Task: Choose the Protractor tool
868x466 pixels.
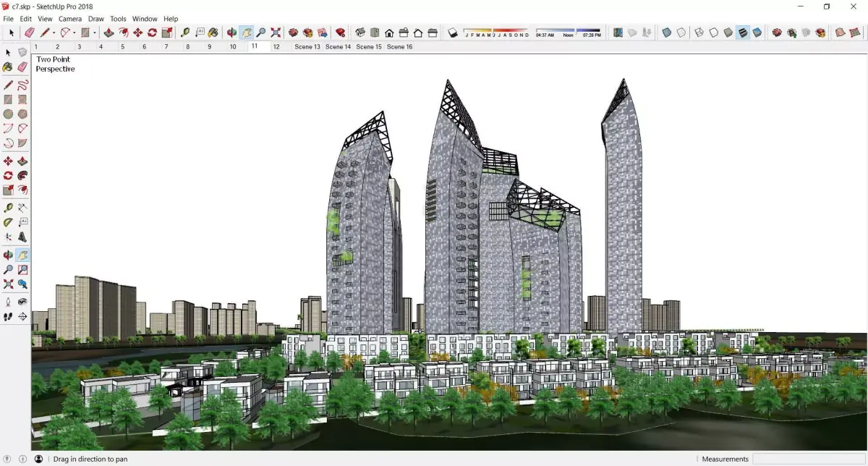Action: pyautogui.click(x=8, y=222)
